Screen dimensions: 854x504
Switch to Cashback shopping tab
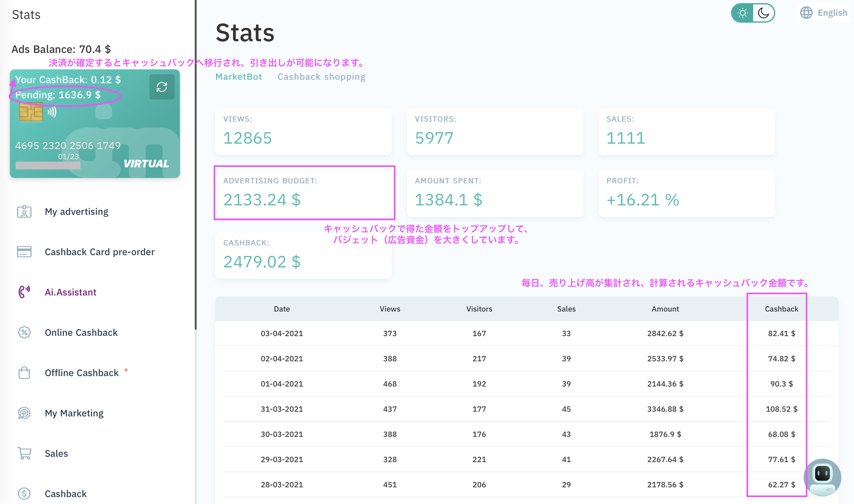pos(321,77)
